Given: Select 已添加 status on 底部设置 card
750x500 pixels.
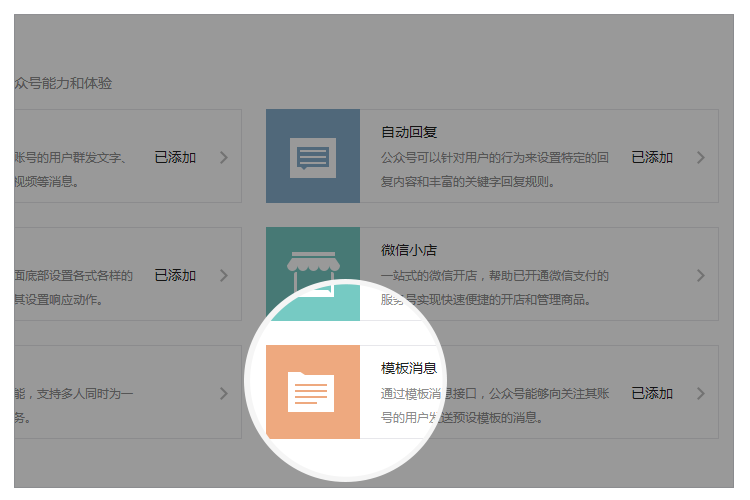Looking at the screenshot, I should (175, 276).
